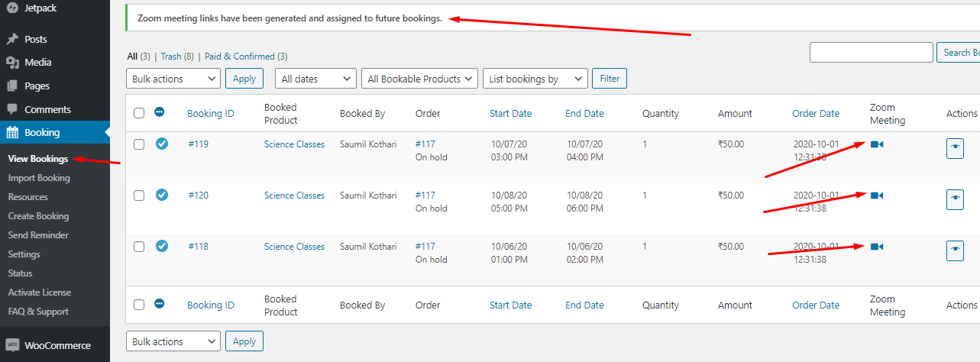Select Activate License submenu item
This screenshot has width=980, height=362.
coord(40,293)
